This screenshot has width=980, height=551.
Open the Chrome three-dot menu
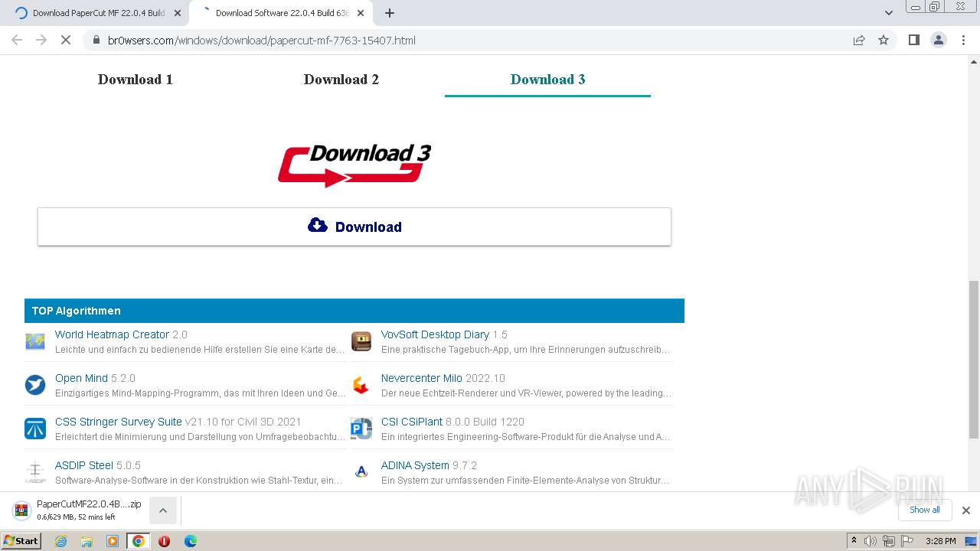point(963,40)
